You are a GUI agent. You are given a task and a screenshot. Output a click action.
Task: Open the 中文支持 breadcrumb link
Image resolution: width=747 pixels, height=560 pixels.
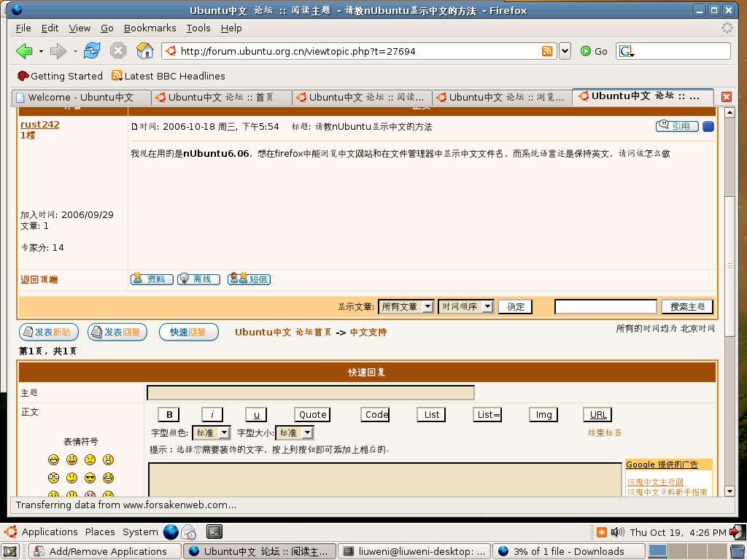368,332
